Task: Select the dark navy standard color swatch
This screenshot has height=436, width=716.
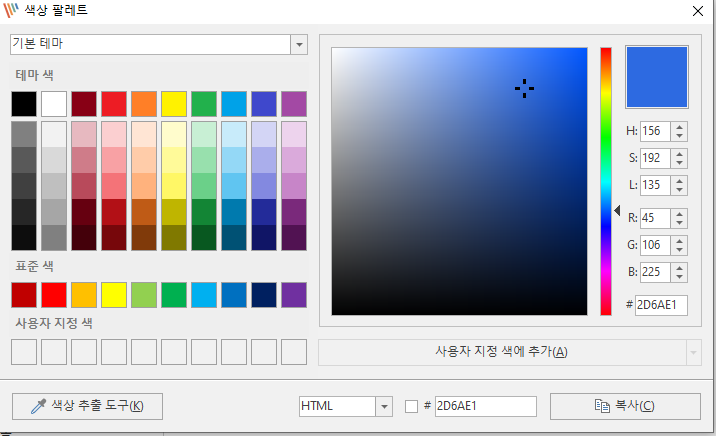Action: pos(264,295)
